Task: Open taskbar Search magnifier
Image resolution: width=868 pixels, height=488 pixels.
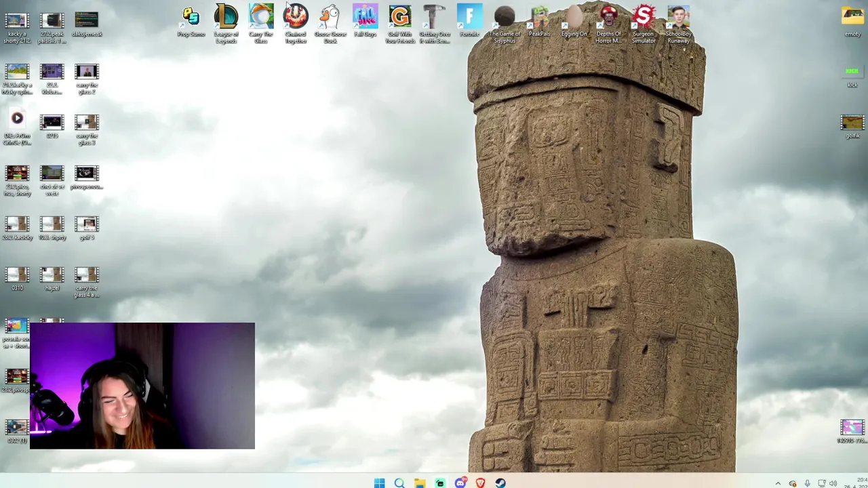Action: (399, 483)
